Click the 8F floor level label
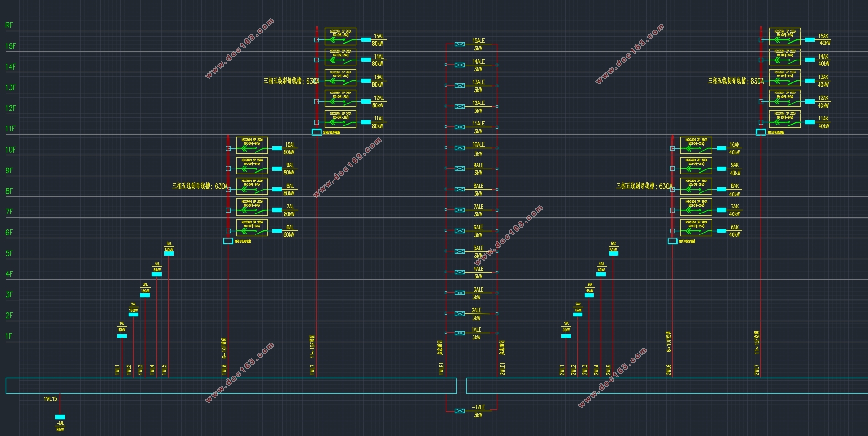The width and height of the screenshot is (868, 436). [9, 191]
